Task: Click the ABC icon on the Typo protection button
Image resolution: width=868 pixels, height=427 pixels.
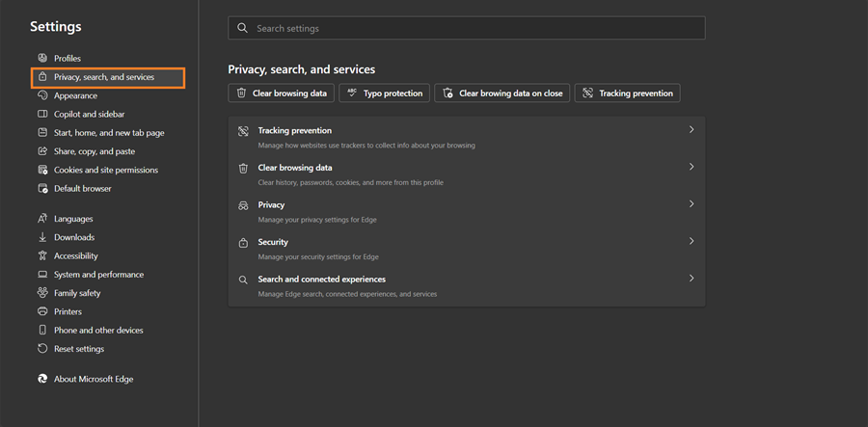Action: tap(351, 93)
